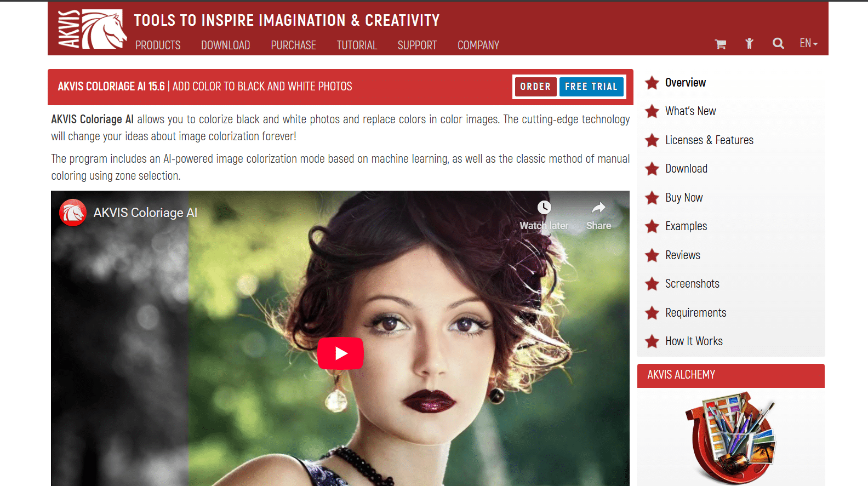Click the YouTube Watch later clock icon
The width and height of the screenshot is (868, 486).
(544, 208)
